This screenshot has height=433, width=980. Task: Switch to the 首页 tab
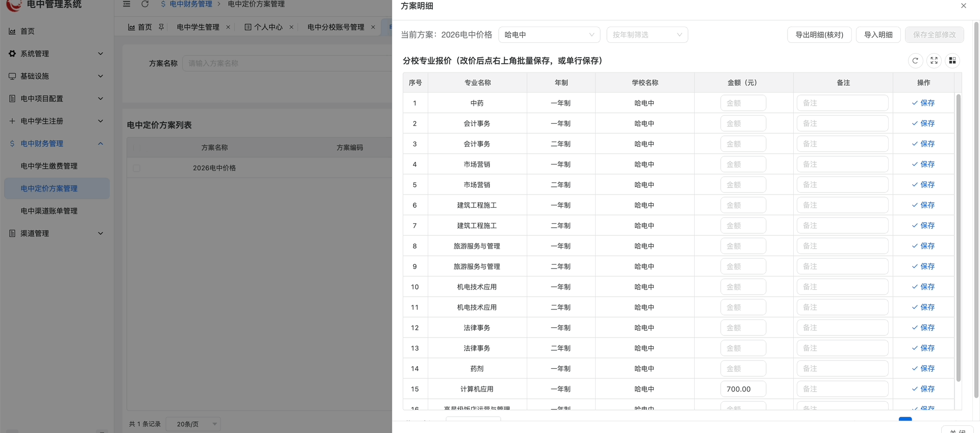144,27
